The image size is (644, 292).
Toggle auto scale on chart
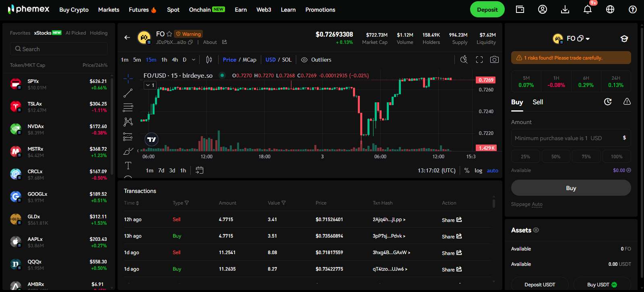tap(492, 170)
